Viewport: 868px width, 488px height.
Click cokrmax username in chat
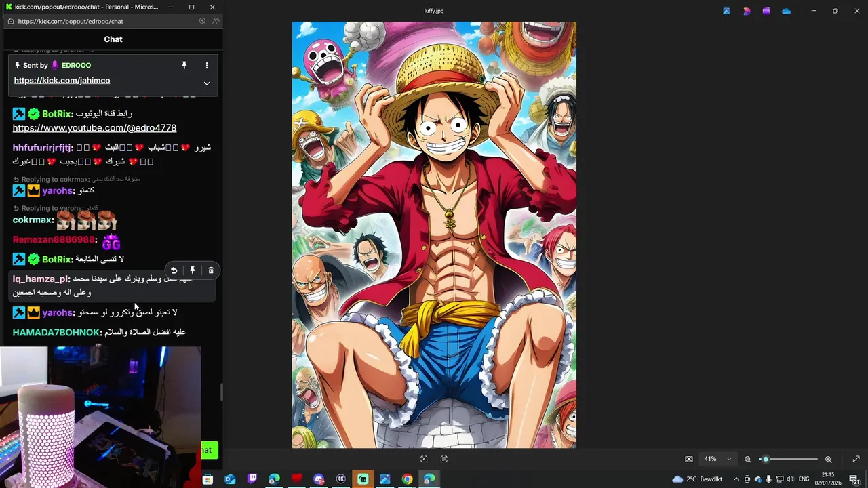32,220
